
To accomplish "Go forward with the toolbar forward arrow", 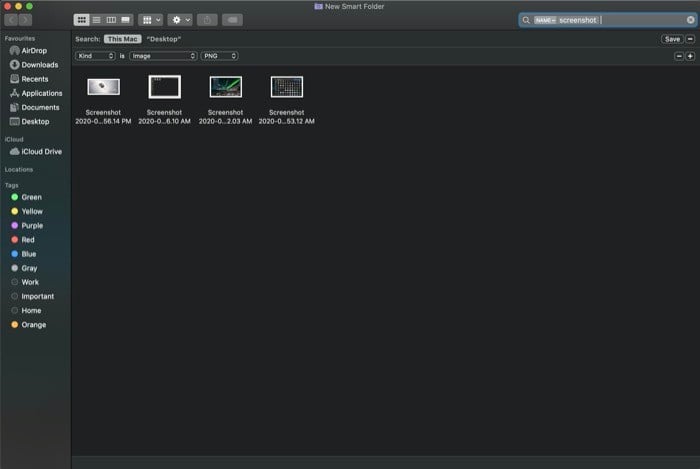I will (x=25, y=20).
